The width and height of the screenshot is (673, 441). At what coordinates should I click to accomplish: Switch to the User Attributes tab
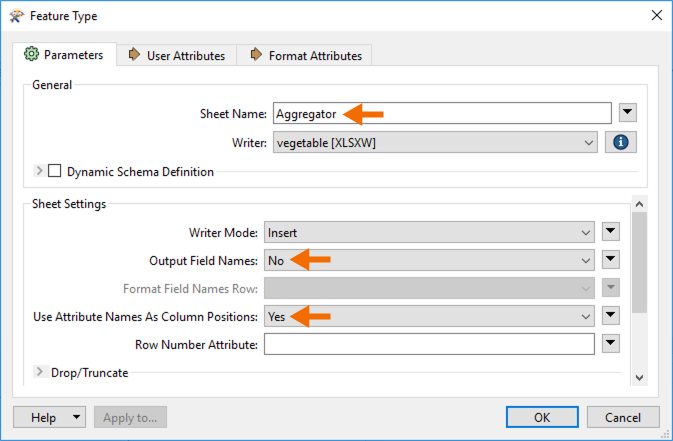176,55
